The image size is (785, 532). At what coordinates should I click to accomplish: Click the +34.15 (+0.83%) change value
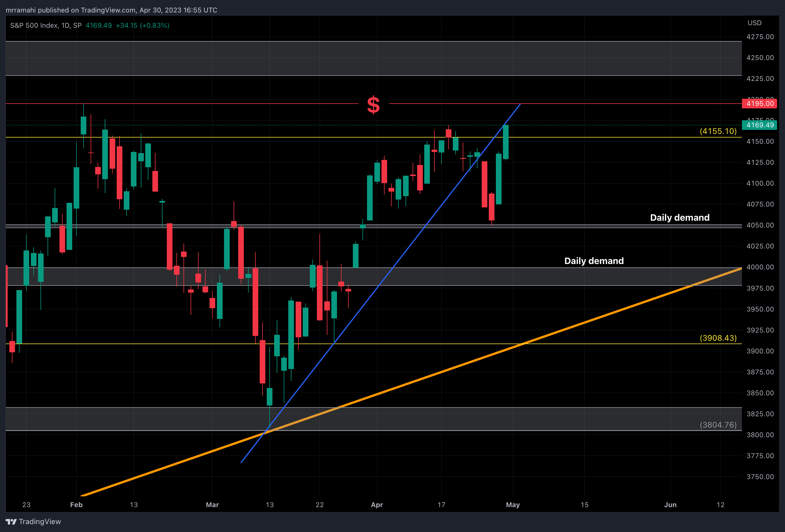point(142,25)
